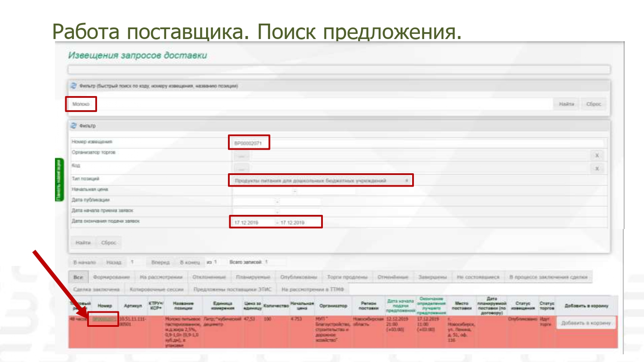
Task: Go to next page with Вперед
Action: pyautogui.click(x=160, y=262)
